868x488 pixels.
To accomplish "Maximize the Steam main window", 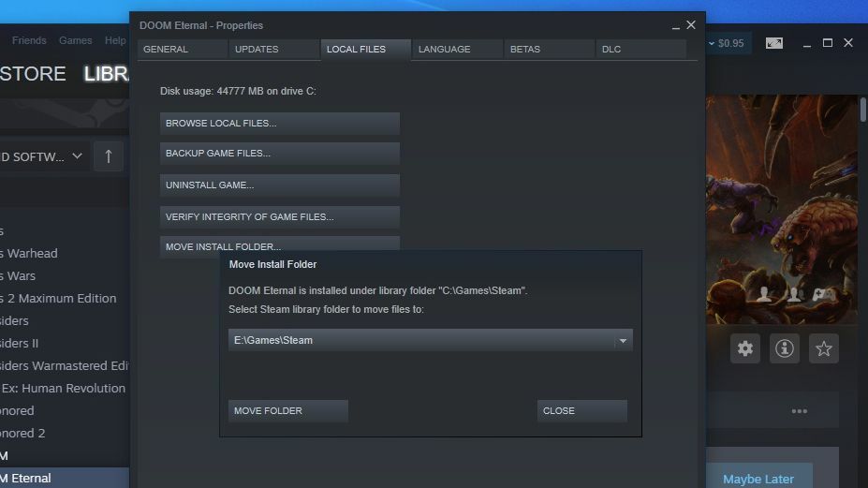I will pyautogui.click(x=828, y=43).
